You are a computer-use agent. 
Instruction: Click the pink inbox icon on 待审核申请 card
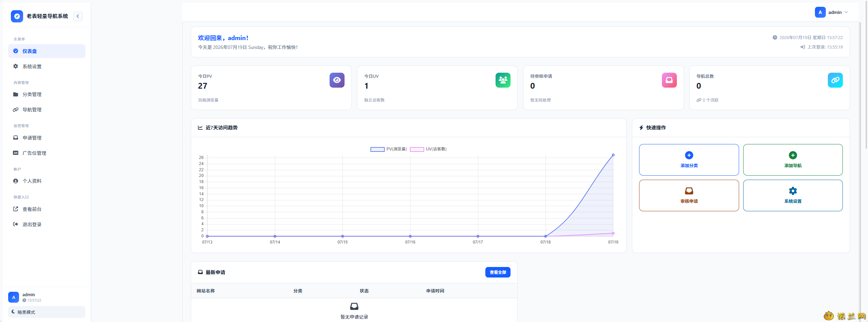[x=669, y=80]
